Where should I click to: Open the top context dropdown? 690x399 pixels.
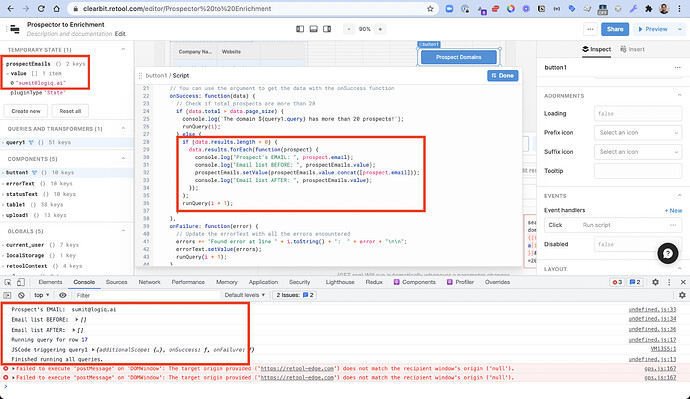pos(42,295)
